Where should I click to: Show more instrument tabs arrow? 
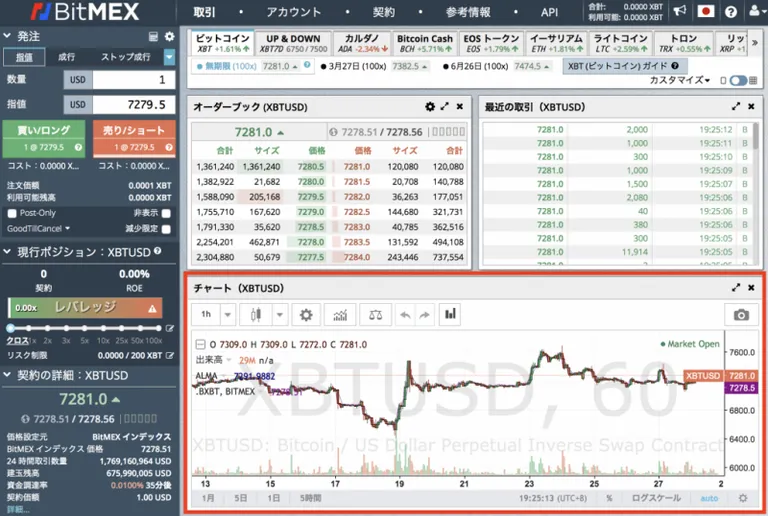755,43
